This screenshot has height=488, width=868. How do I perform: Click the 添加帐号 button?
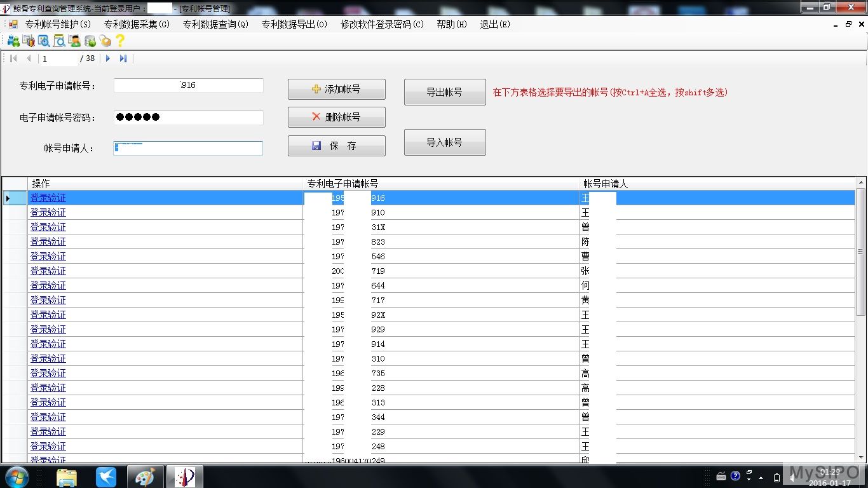336,90
